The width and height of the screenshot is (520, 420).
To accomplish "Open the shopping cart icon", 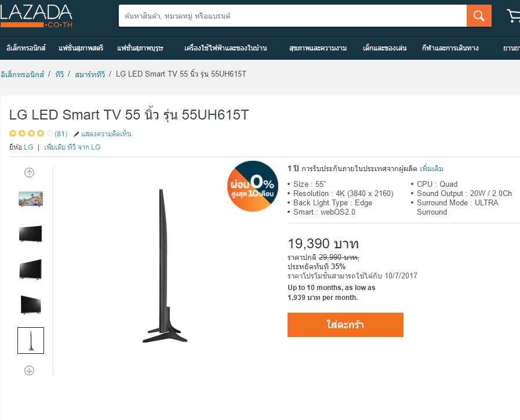I will pyautogui.click(x=514, y=16).
